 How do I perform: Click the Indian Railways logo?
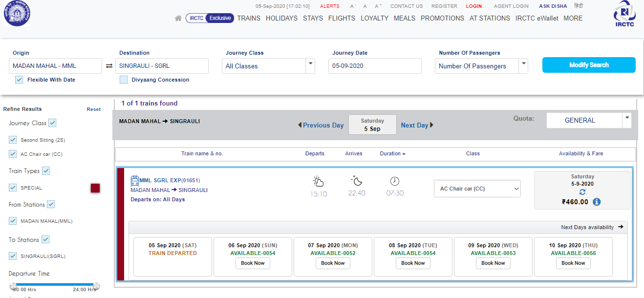click(x=17, y=14)
